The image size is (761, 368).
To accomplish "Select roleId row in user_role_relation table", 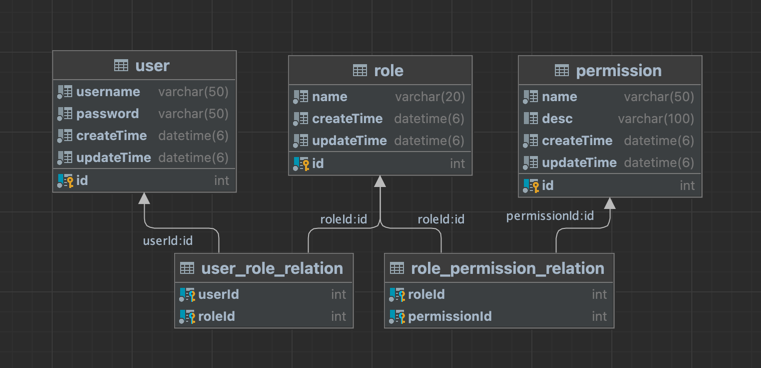I will (264, 317).
